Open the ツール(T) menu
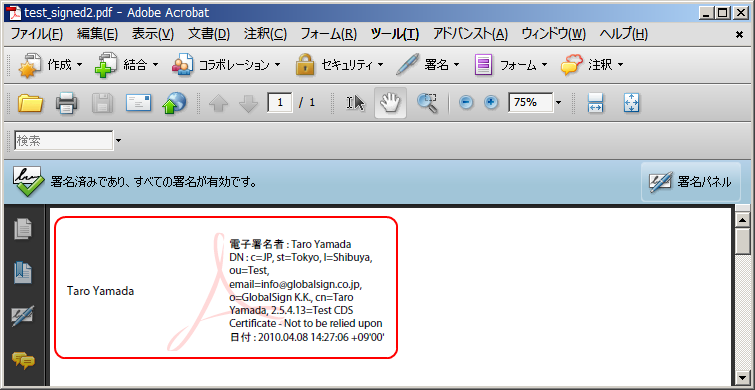This screenshot has width=755, height=390. point(395,34)
